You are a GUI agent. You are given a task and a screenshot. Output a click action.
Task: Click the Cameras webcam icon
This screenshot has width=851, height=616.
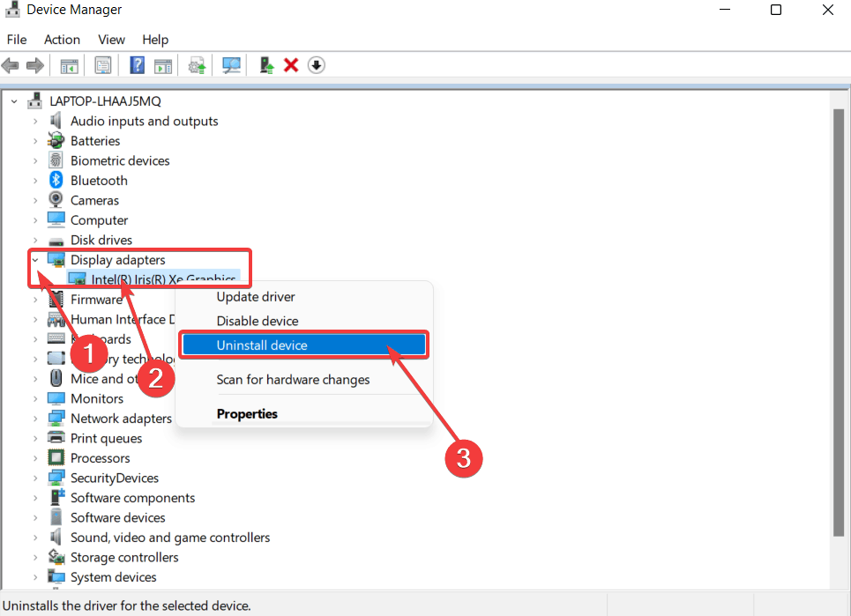56,199
